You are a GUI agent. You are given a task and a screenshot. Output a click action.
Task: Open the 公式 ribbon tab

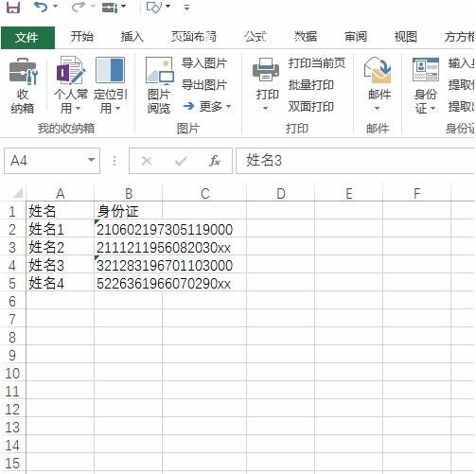coord(255,37)
